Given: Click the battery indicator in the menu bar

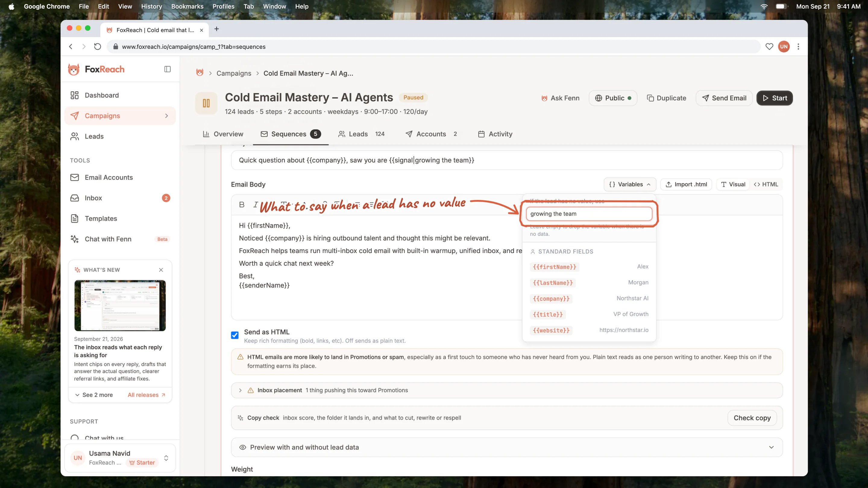Looking at the screenshot, I should (782, 6).
